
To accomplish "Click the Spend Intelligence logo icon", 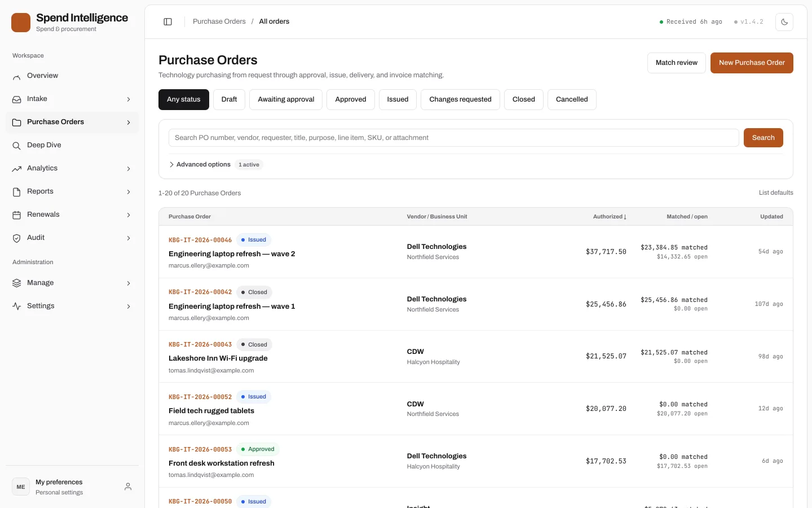I will coord(21,23).
